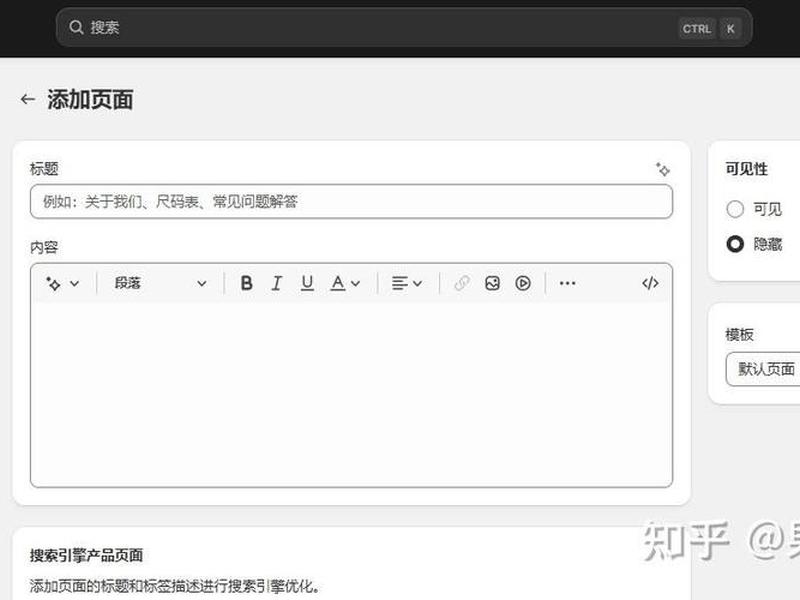
Task: Click the insert link icon
Action: pyautogui.click(x=462, y=283)
